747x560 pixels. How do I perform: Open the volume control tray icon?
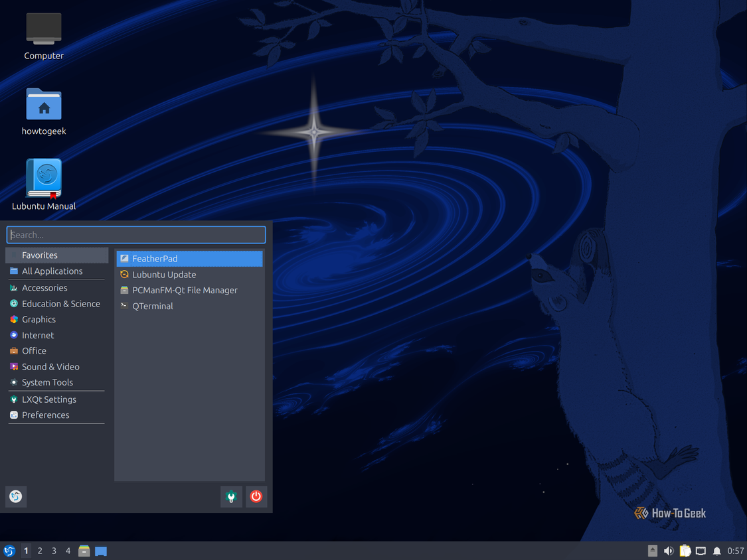(669, 551)
